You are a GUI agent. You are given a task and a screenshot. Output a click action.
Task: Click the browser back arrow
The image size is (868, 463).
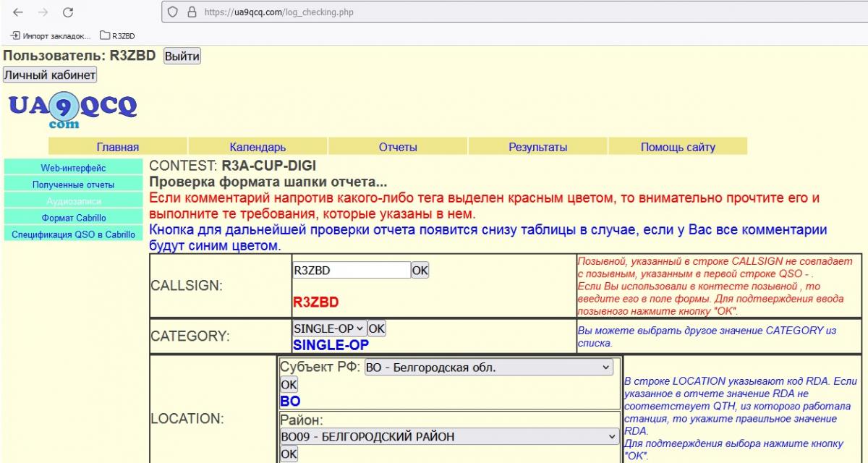click(x=17, y=12)
